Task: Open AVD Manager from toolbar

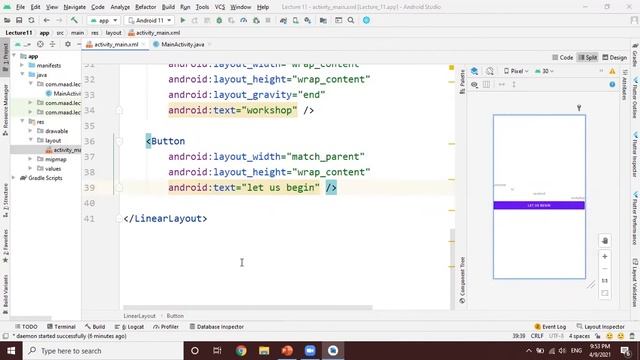Action: [296, 20]
